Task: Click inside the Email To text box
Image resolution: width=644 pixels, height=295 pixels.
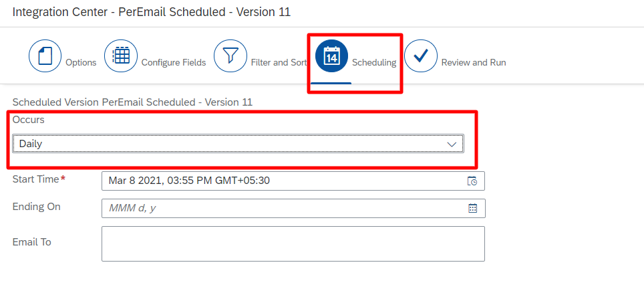Action: 293,243
